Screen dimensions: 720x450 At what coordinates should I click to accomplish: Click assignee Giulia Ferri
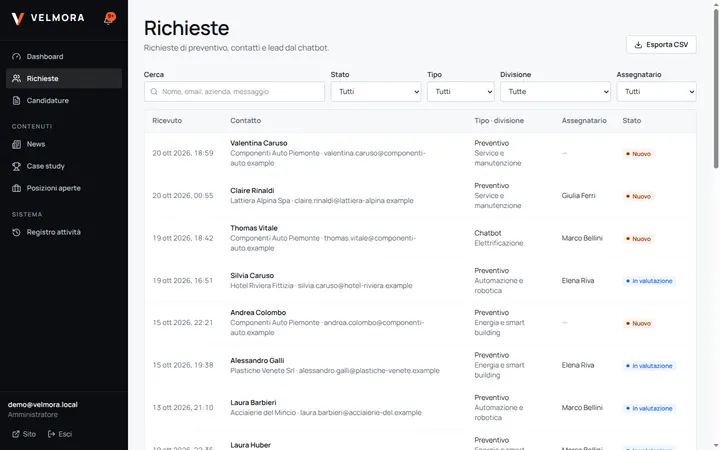[578, 196]
